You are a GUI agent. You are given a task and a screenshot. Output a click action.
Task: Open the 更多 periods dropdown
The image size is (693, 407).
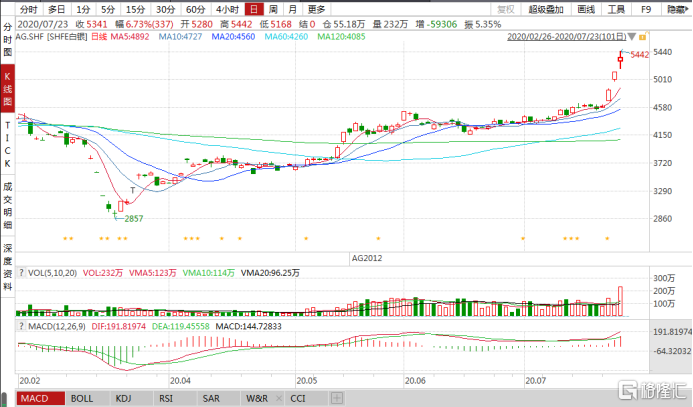click(x=316, y=9)
